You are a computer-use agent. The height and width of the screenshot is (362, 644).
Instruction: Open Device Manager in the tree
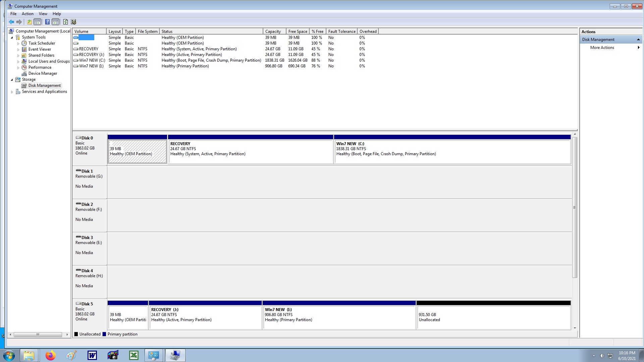pyautogui.click(x=43, y=73)
